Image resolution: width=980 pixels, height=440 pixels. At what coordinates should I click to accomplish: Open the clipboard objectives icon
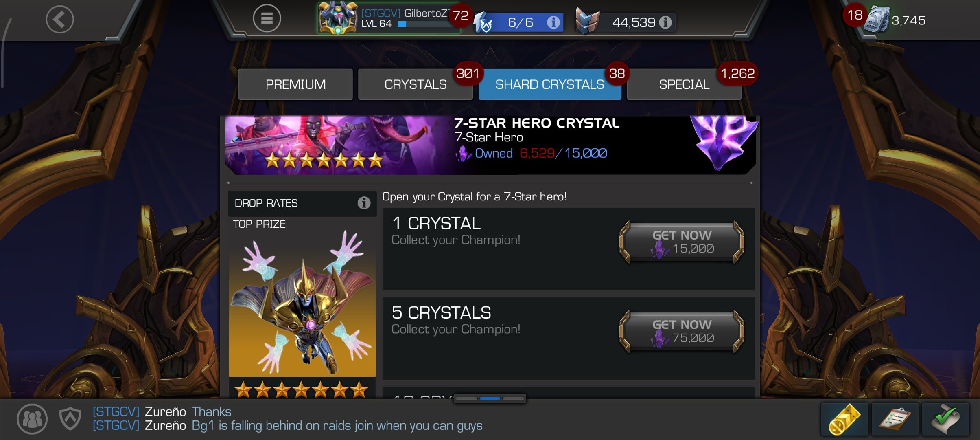(895, 420)
